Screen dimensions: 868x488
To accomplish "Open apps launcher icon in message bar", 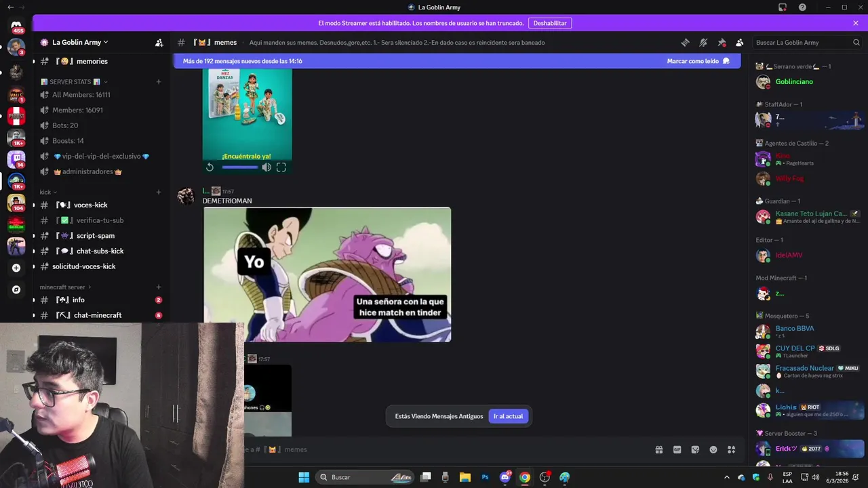I will click(x=731, y=449).
